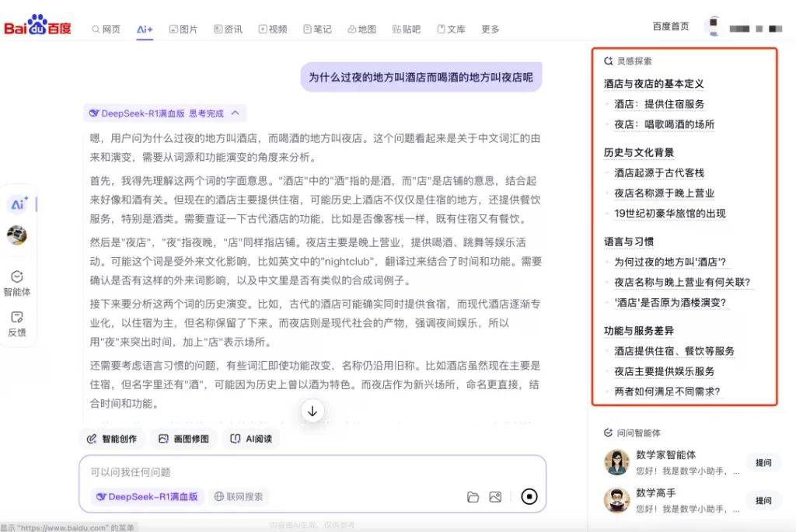Open the 数学家智能体 avatar
Viewport: 796px width, 532px height.
[x=616, y=462]
